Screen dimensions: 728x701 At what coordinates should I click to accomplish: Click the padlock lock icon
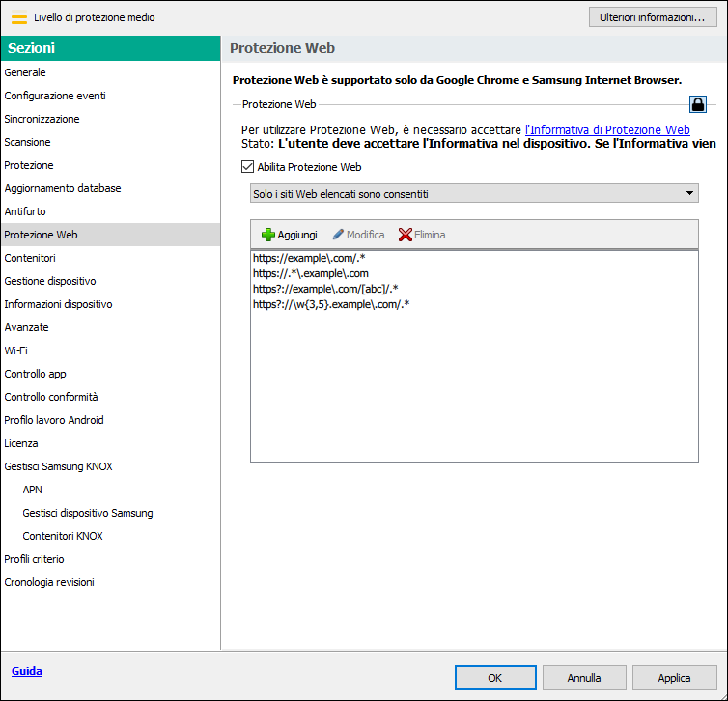coord(697,104)
